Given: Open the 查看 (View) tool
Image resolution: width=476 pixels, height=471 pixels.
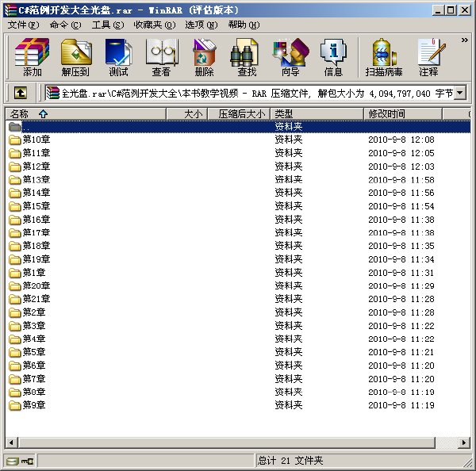Looking at the screenshot, I should click(x=161, y=57).
